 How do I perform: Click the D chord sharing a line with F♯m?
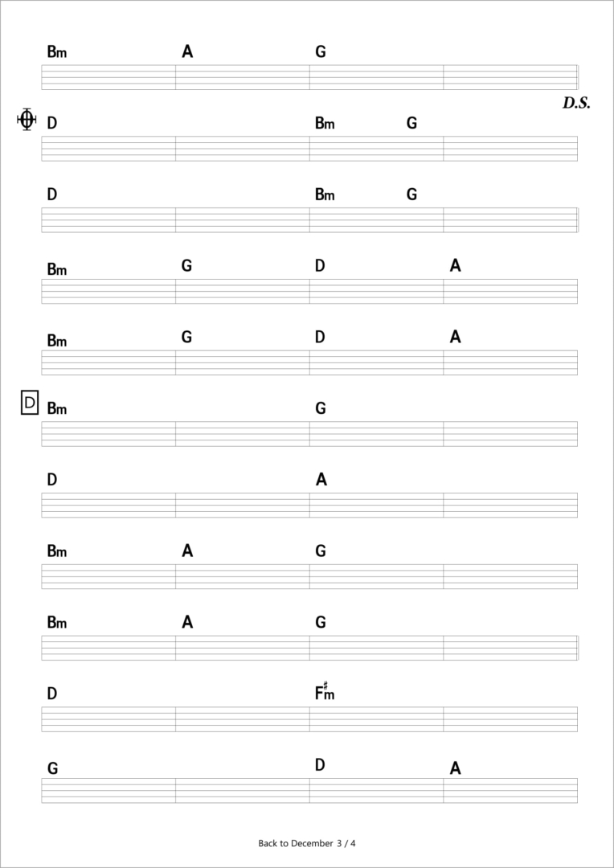click(52, 694)
